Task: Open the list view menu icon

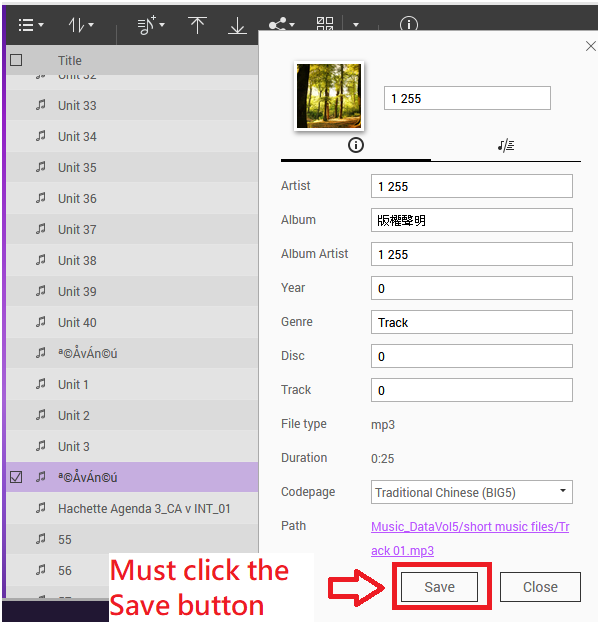Action: (x=31, y=25)
